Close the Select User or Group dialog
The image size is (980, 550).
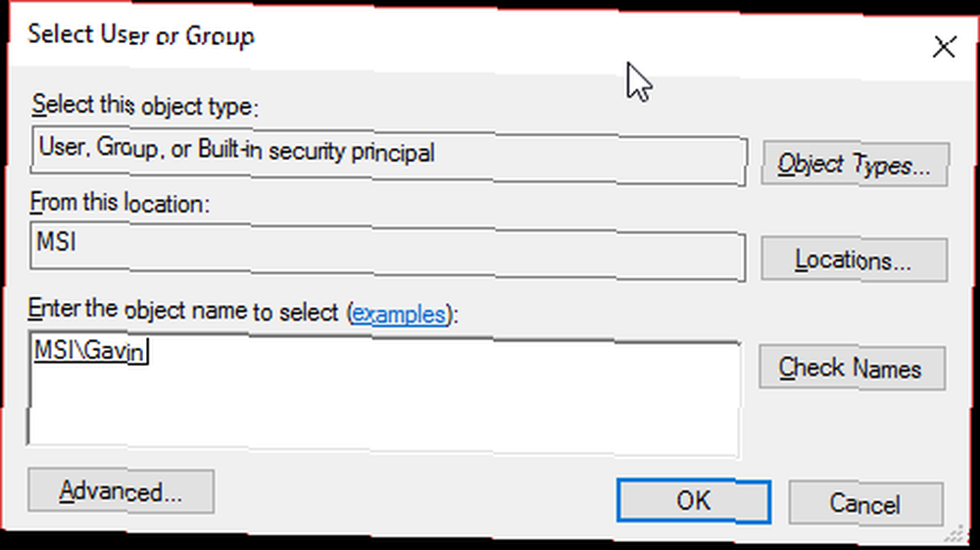click(944, 47)
